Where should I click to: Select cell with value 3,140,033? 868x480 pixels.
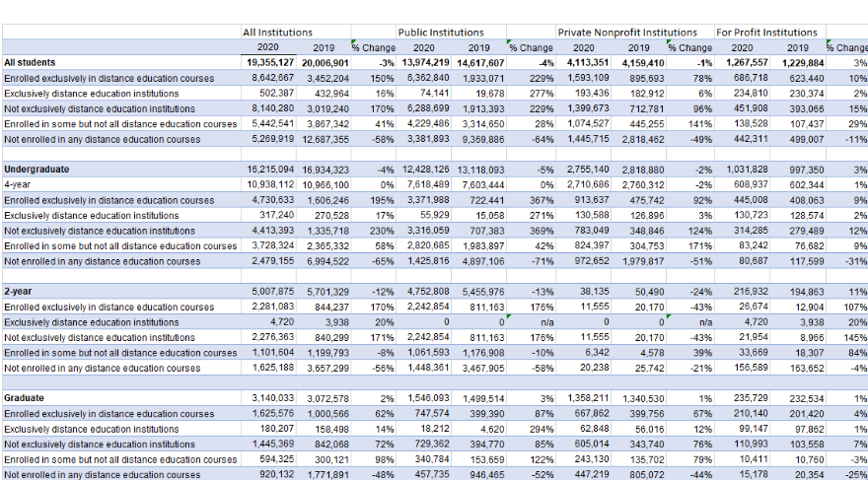coord(268,398)
